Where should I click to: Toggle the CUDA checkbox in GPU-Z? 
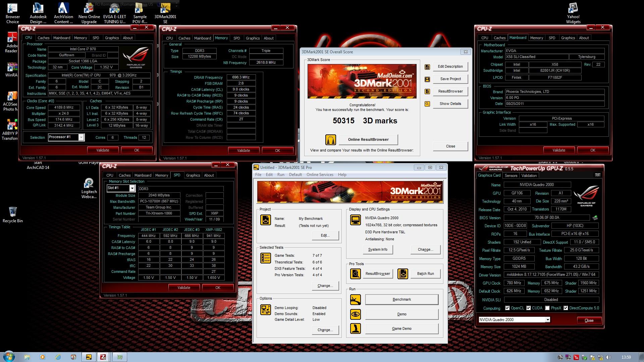tap(529, 308)
